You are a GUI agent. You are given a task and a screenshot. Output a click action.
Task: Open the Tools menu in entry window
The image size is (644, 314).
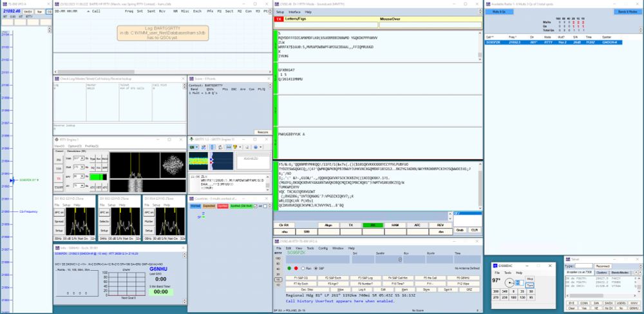(310, 248)
